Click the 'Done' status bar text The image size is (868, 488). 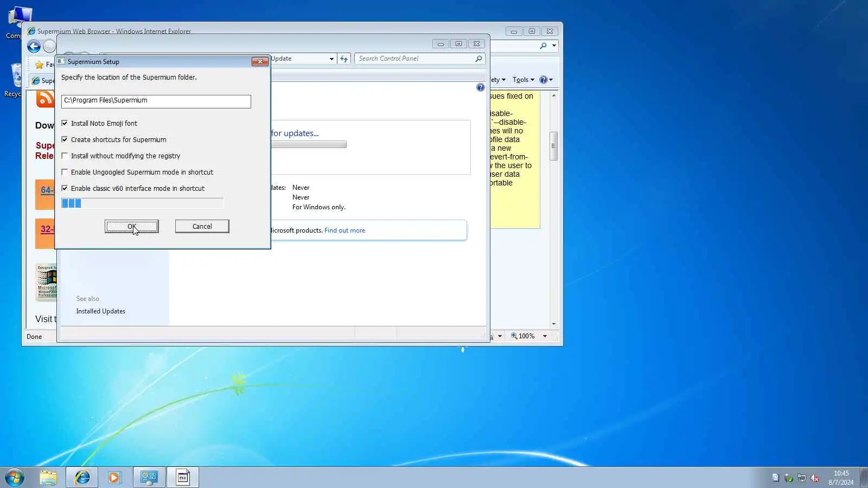click(x=34, y=337)
